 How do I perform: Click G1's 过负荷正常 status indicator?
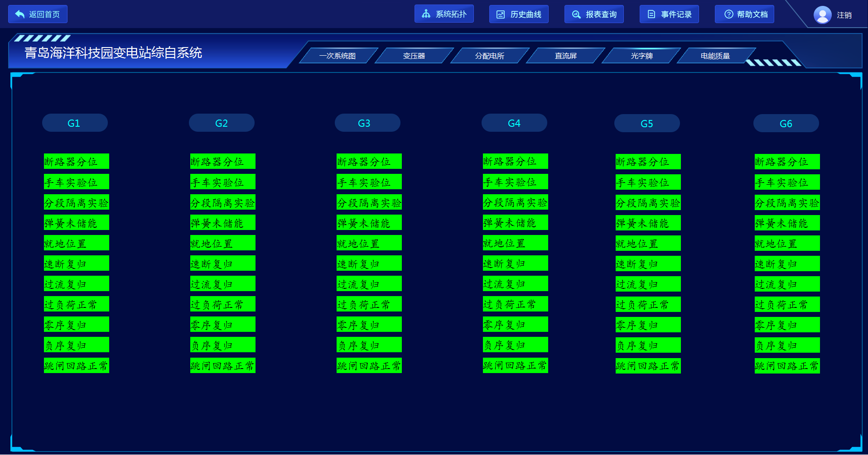[76, 304]
